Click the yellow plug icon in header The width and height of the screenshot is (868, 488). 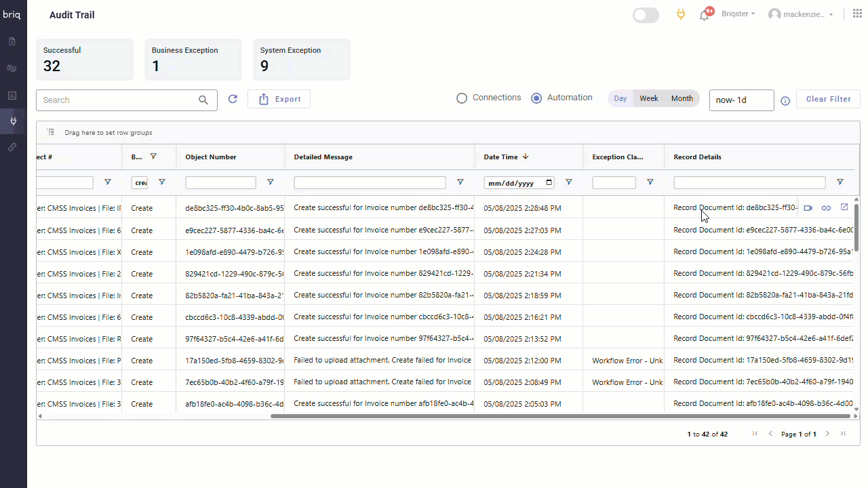point(681,14)
